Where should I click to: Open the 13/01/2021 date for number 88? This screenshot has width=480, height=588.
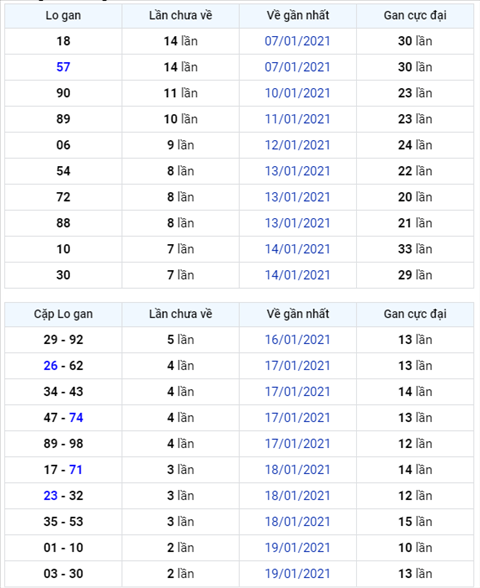coord(297,223)
